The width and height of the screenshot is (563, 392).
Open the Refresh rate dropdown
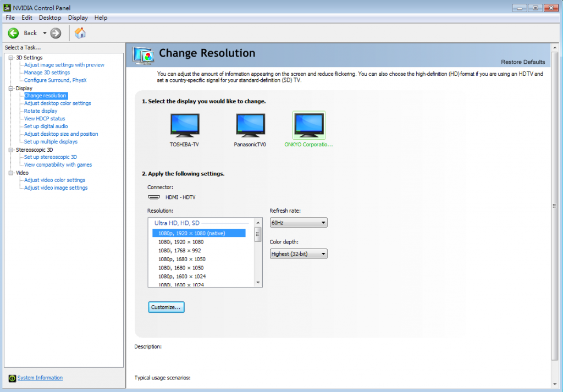pyautogui.click(x=299, y=223)
